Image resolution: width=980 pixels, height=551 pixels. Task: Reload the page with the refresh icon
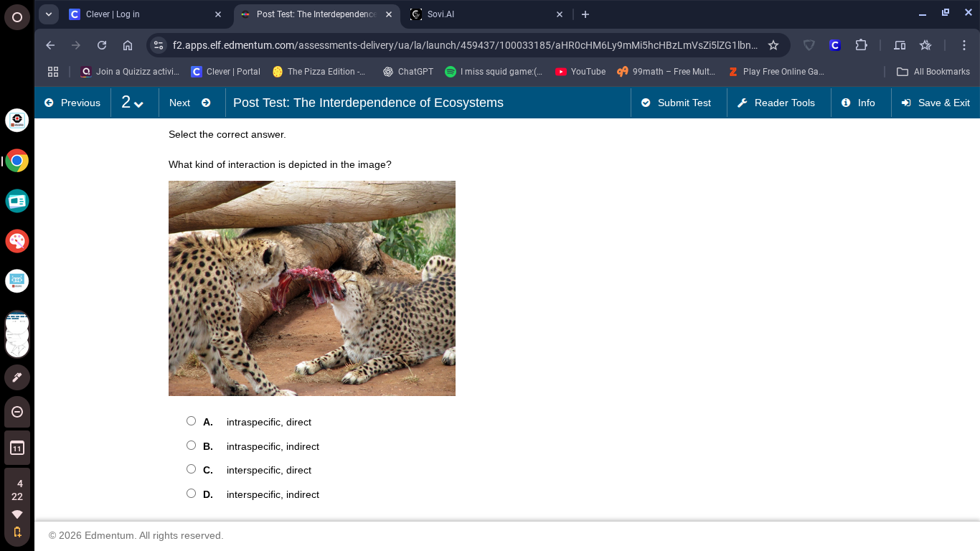pos(101,44)
